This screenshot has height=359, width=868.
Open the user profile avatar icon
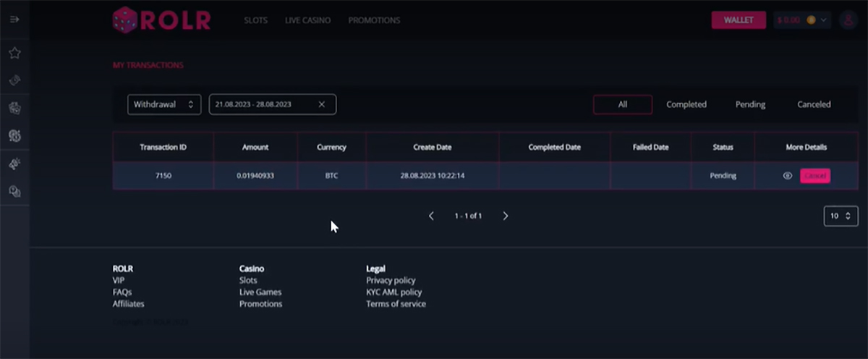[x=848, y=20]
